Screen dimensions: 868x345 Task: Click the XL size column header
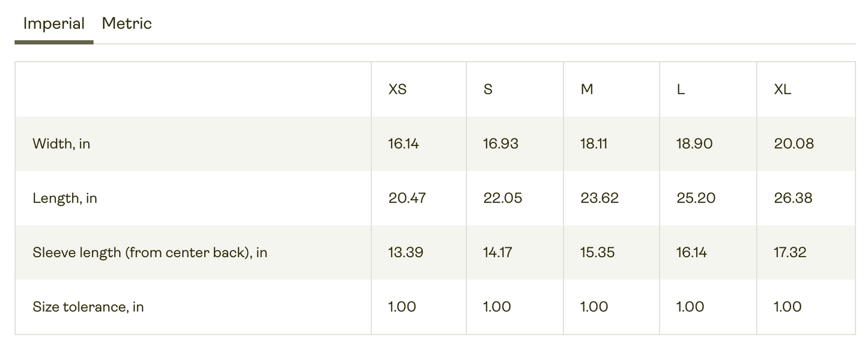tap(783, 90)
